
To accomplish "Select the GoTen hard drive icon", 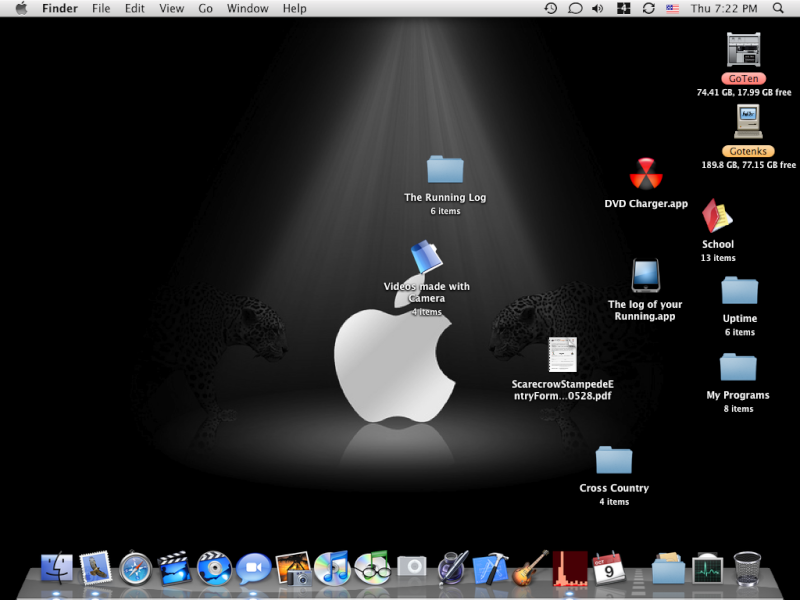I will [743, 49].
